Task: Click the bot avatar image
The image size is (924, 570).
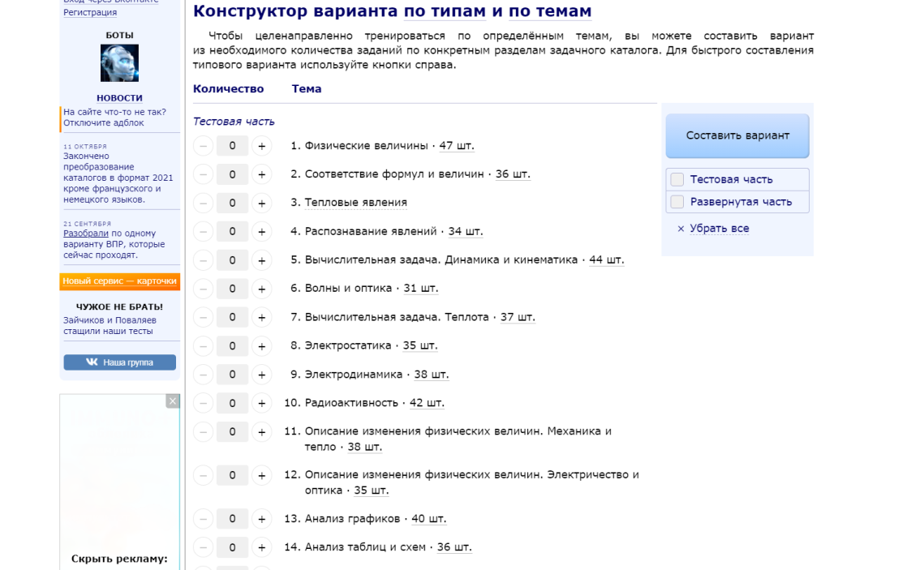Action: coord(119,63)
